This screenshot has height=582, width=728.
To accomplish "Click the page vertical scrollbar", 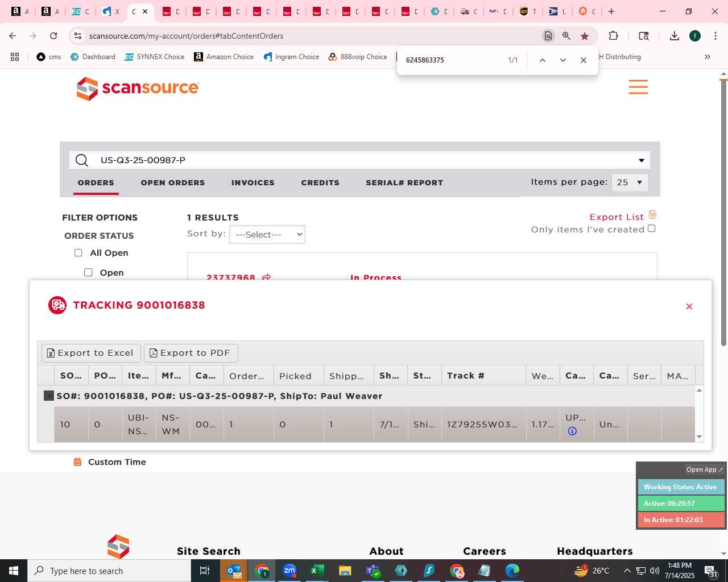I will click(723, 213).
